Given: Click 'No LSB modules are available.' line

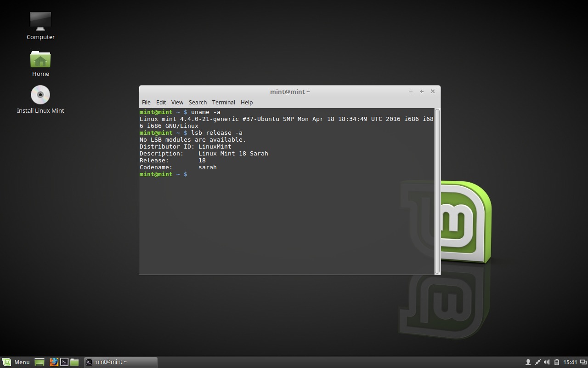Looking at the screenshot, I should (x=193, y=139).
